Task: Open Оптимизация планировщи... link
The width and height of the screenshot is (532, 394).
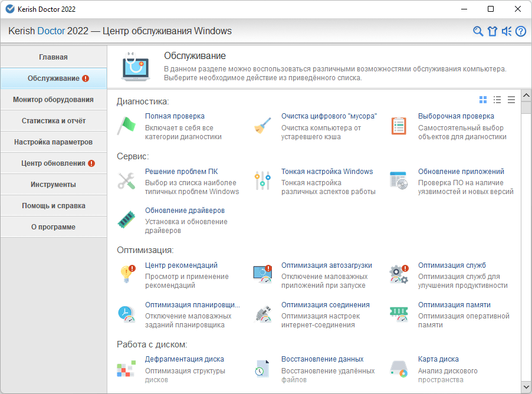Action: (x=192, y=305)
